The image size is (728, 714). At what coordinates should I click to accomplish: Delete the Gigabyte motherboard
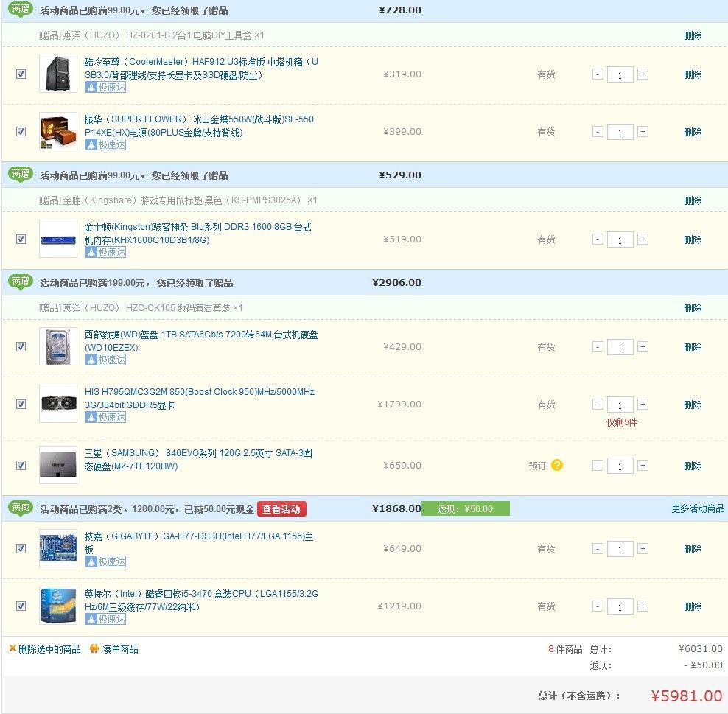(x=693, y=550)
